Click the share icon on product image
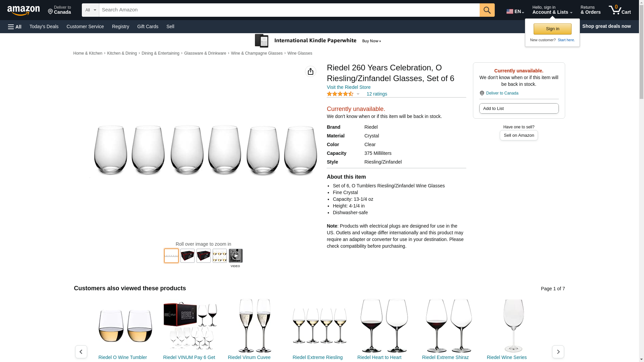The height and width of the screenshot is (362, 644). 310,71
